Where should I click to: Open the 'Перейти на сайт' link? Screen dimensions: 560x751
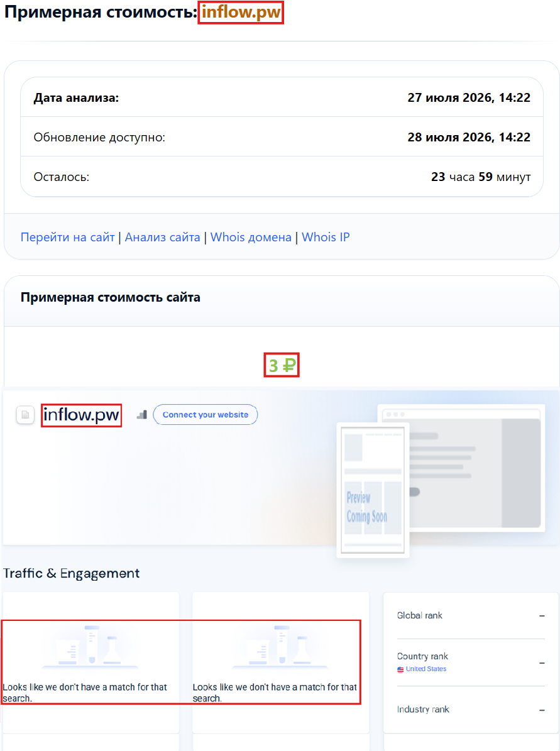coord(67,237)
